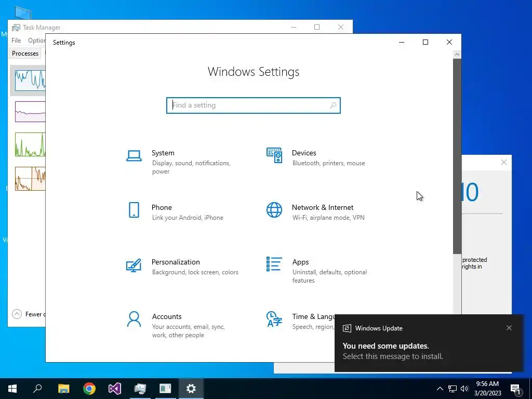This screenshot has width=532, height=399.
Task: Open taskbar Search
Action: coord(37,389)
